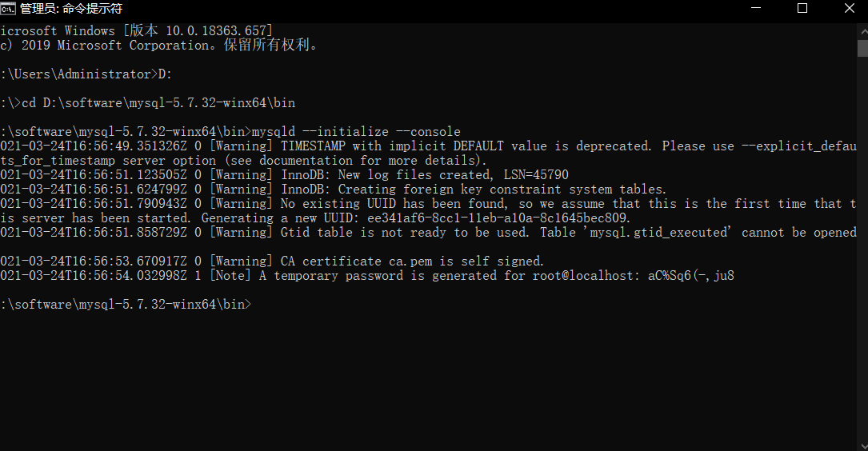Image resolution: width=868 pixels, height=451 pixels.
Task: Click the 'mysqld --initialize --console' command text
Action: [356, 132]
